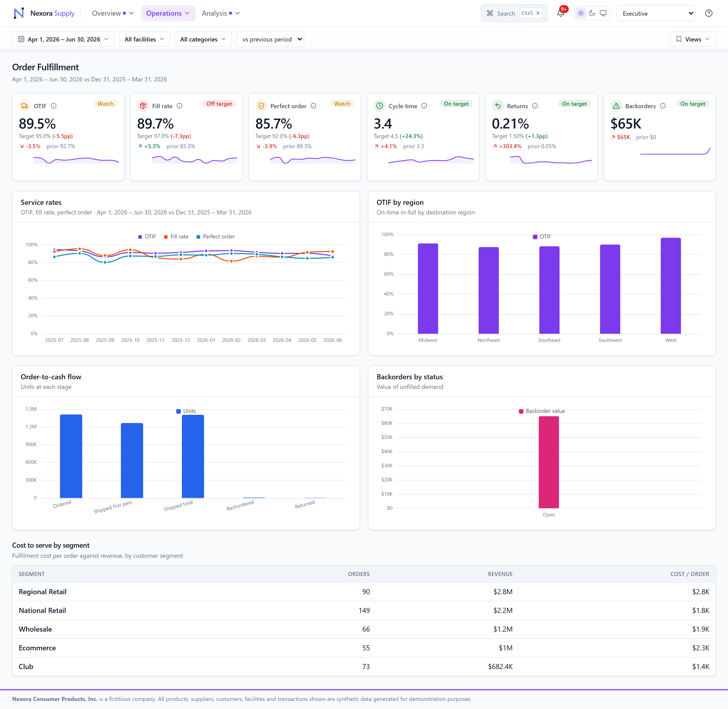Click the Returns card arrow icon
Image resolution: width=728 pixels, height=709 pixels.
498,106
